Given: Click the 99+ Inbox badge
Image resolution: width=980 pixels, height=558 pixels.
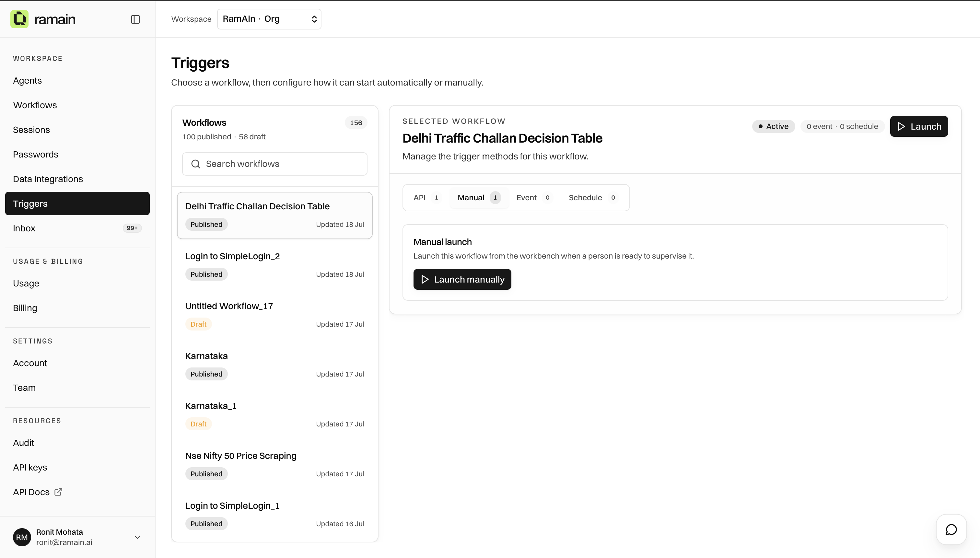Looking at the screenshot, I should [x=132, y=228].
